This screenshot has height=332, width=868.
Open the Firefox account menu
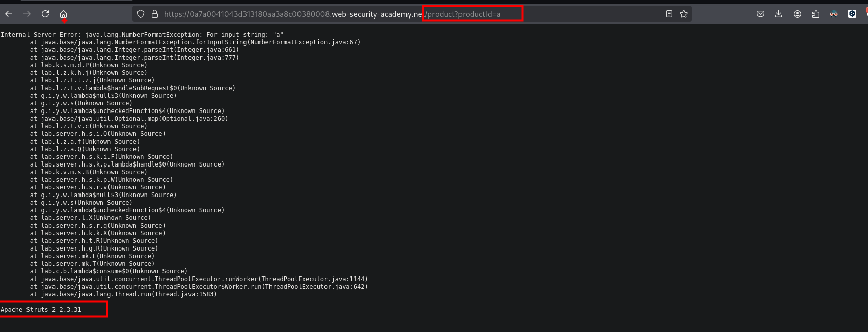[x=797, y=14]
